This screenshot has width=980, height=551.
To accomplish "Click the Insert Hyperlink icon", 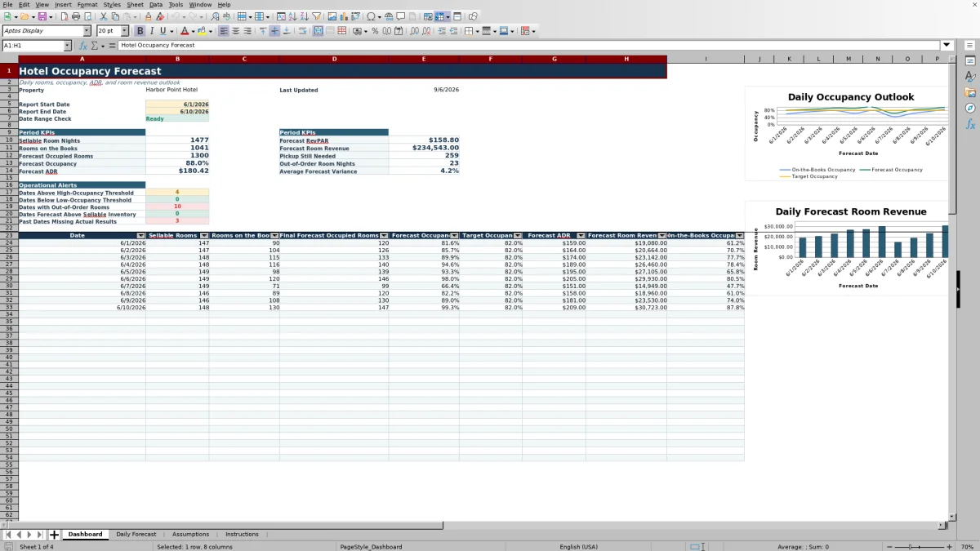I will pyautogui.click(x=389, y=16).
